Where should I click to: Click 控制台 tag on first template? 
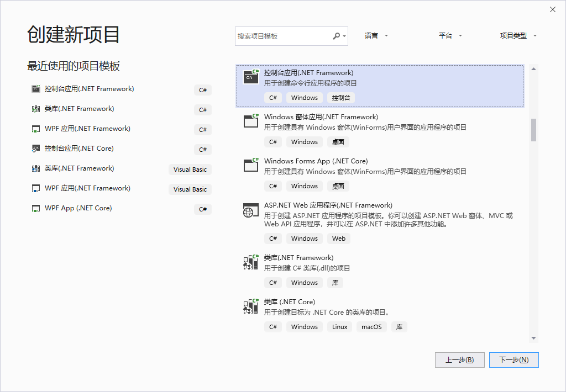point(340,98)
